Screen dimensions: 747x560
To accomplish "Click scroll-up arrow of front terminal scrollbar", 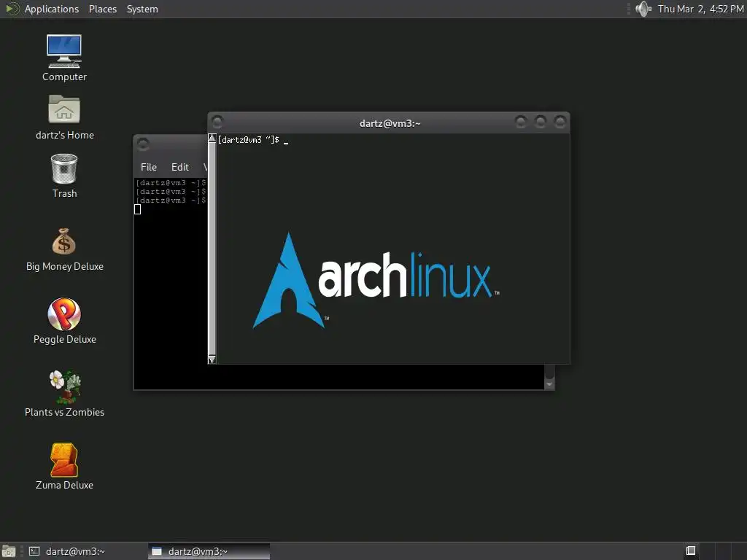I will tap(212, 139).
